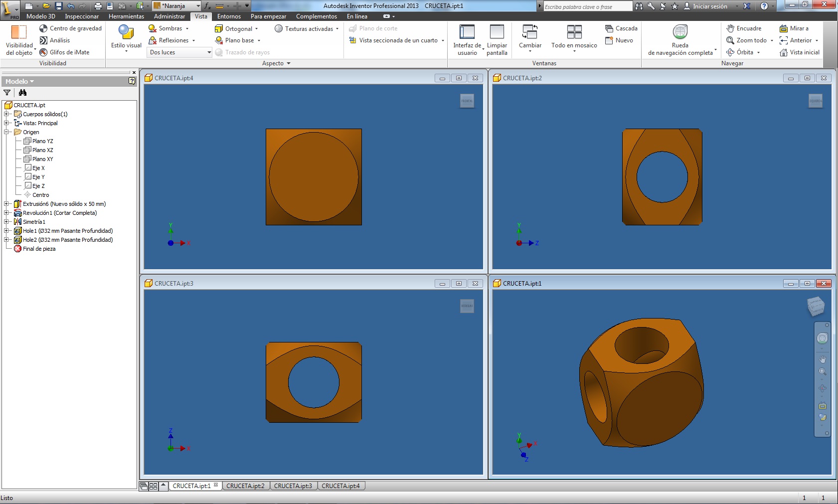Screen dimensions: 838x504
Task: Click the browser filter funnel icon
Action: pos(7,93)
